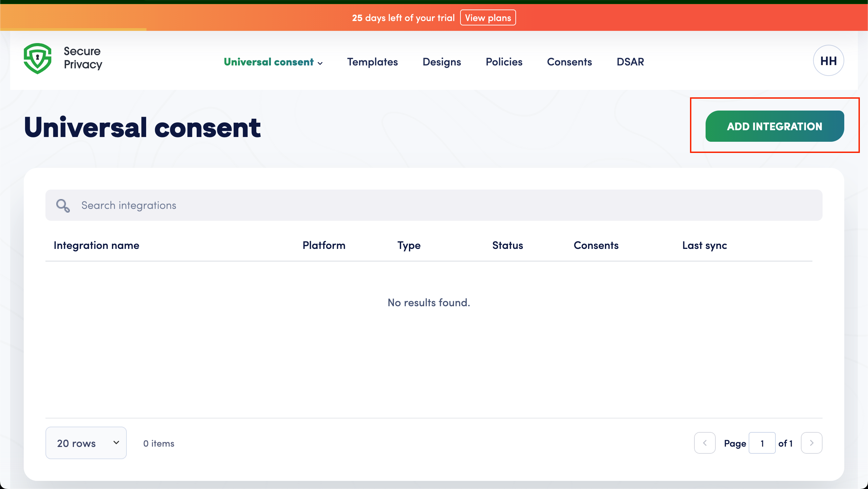Sort by Integration name column header
This screenshot has width=868, height=489.
[96, 245]
